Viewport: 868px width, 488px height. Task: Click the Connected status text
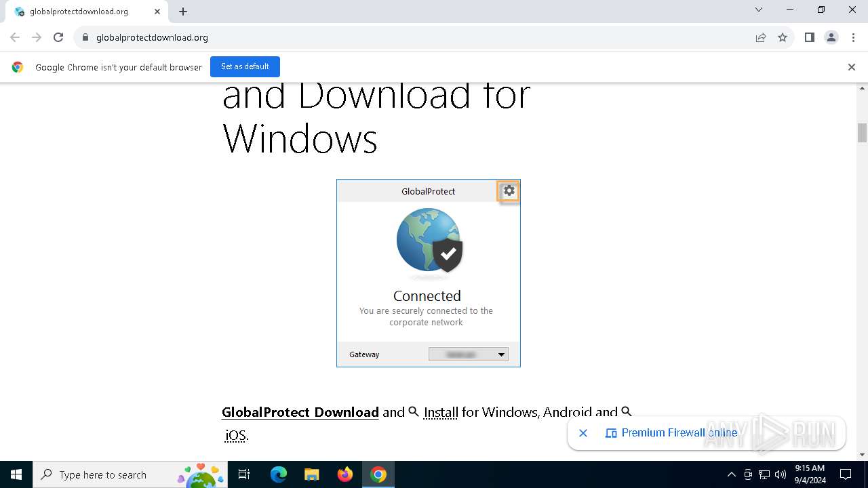(427, 296)
